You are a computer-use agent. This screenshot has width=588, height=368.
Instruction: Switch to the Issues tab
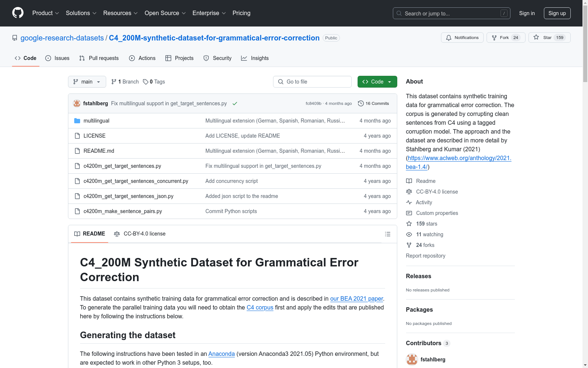[x=57, y=58]
